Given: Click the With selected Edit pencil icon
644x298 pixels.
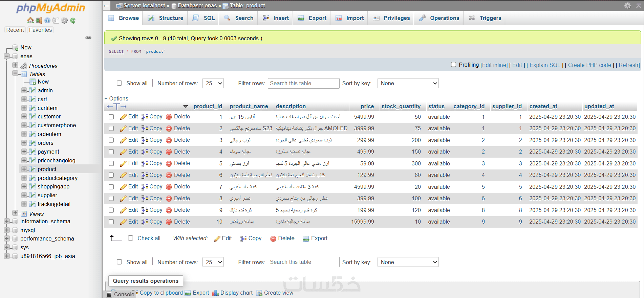Looking at the screenshot, I should pos(217,239).
